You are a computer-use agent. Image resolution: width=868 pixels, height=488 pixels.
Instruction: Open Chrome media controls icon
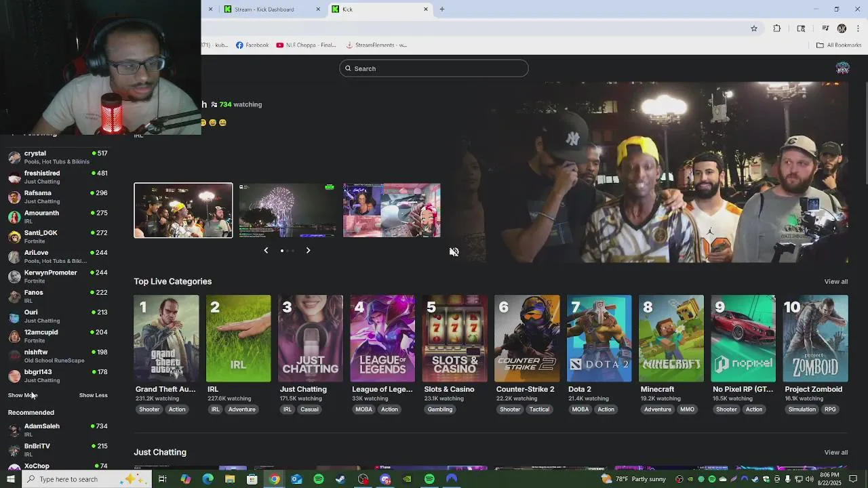coord(825,28)
